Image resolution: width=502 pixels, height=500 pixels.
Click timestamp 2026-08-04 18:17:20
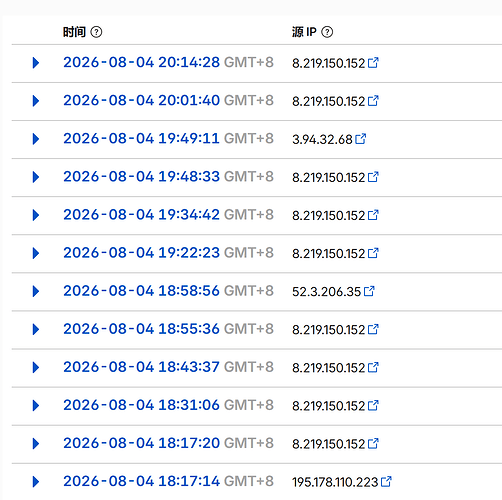pos(141,443)
